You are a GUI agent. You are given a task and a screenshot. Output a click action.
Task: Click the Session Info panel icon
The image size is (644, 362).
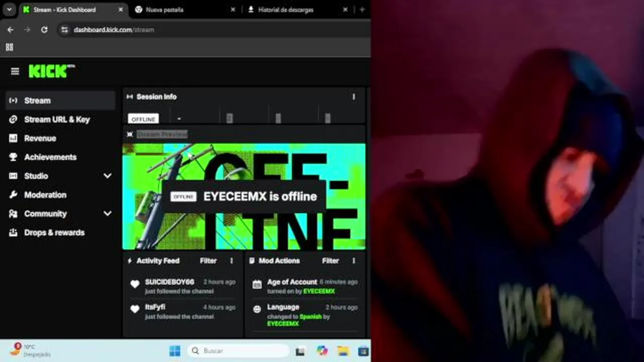(x=130, y=97)
